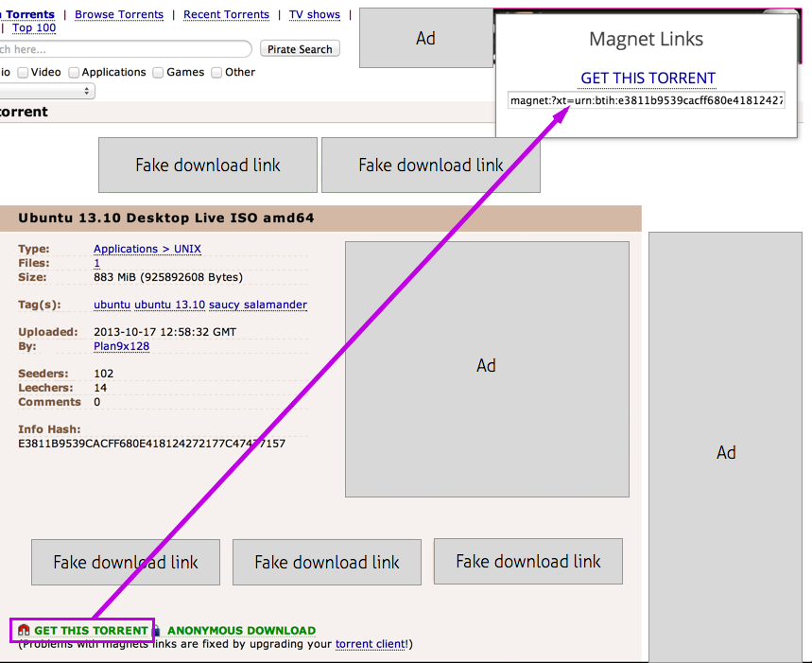The width and height of the screenshot is (812, 663).
Task: Click the icon before ANONYMOUS DOWNLOAD
Action: tap(157, 630)
